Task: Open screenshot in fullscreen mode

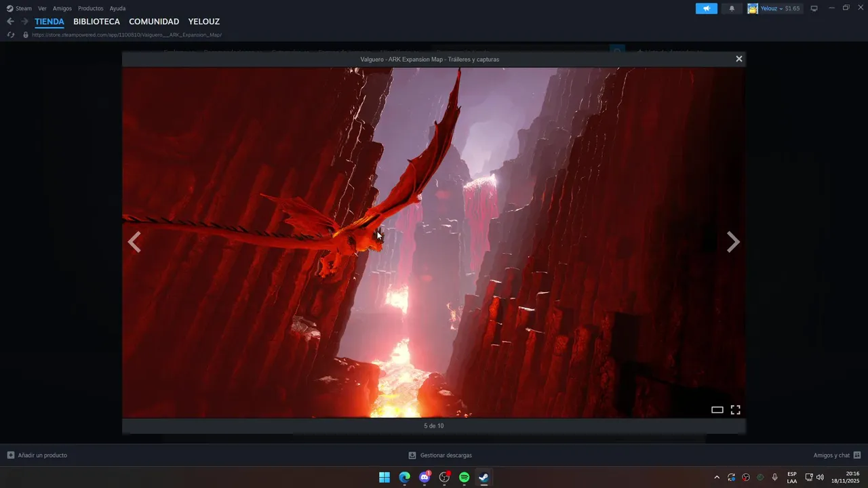Action: 735,410
